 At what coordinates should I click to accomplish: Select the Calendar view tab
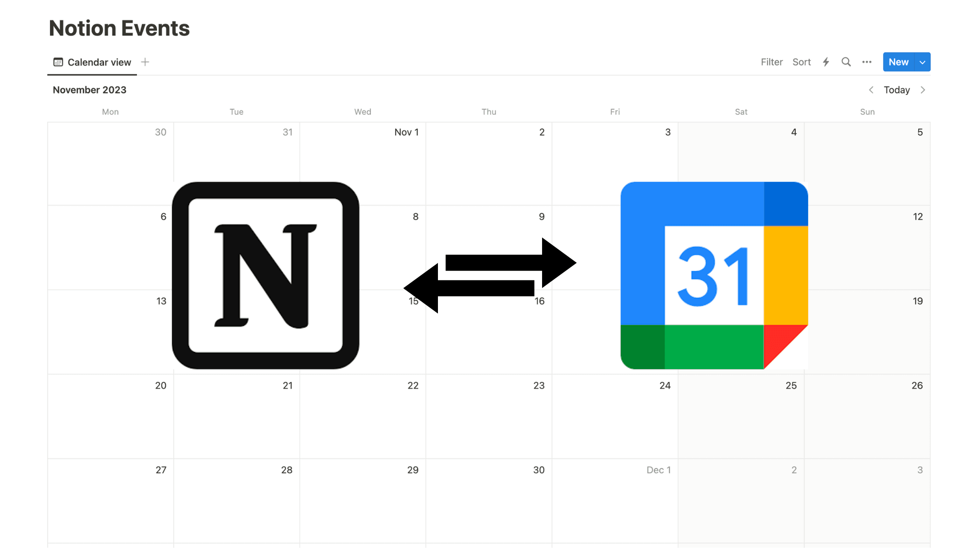(94, 62)
